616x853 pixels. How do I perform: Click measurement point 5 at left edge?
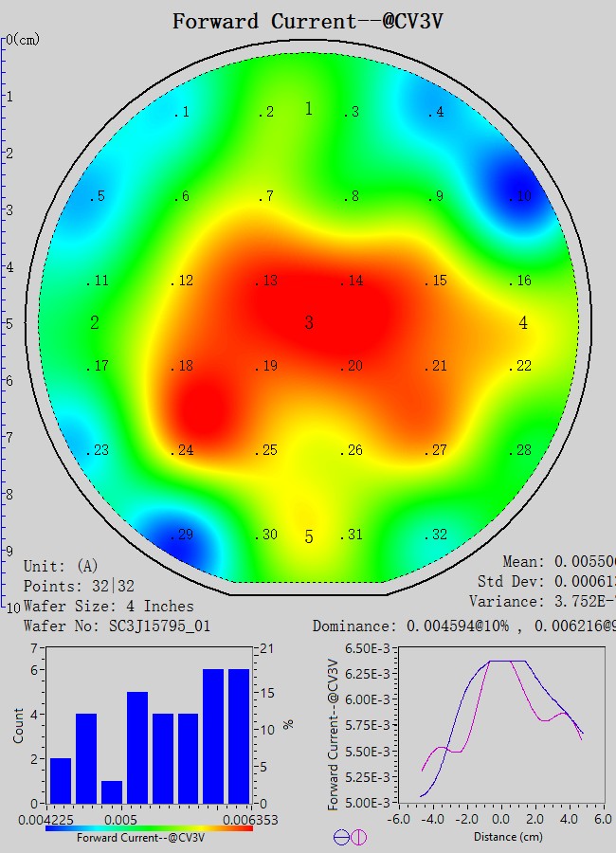97,197
